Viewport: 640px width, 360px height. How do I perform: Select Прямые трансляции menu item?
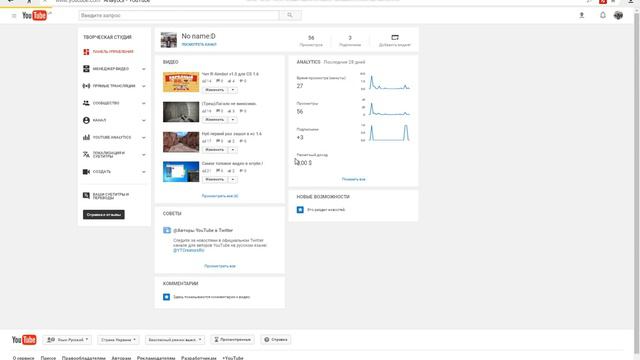pyautogui.click(x=114, y=86)
